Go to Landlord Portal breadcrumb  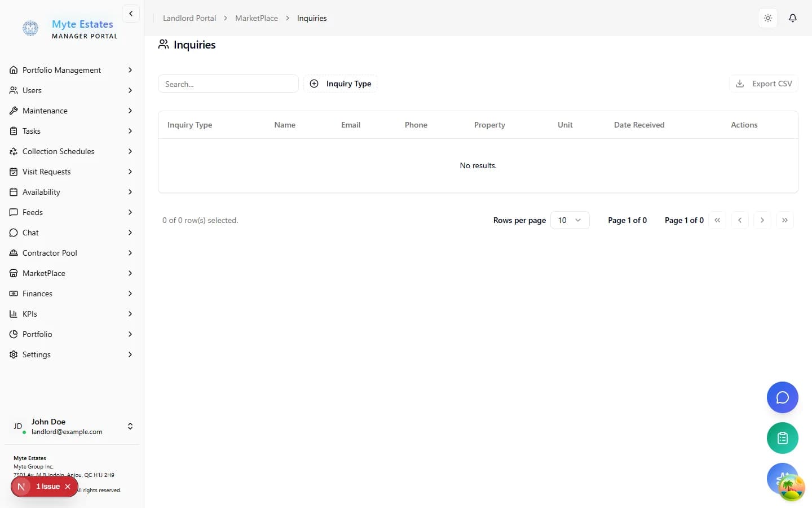coord(189,18)
